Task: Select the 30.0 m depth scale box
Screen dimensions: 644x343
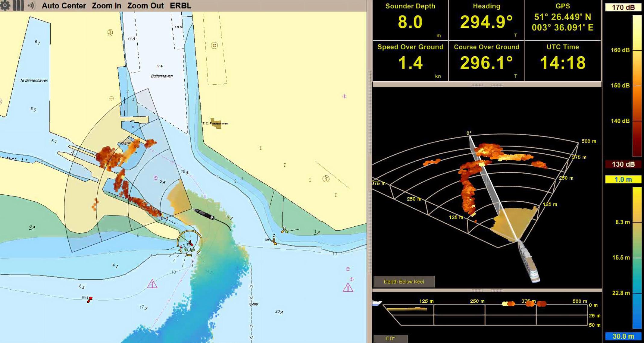Action: point(623,336)
